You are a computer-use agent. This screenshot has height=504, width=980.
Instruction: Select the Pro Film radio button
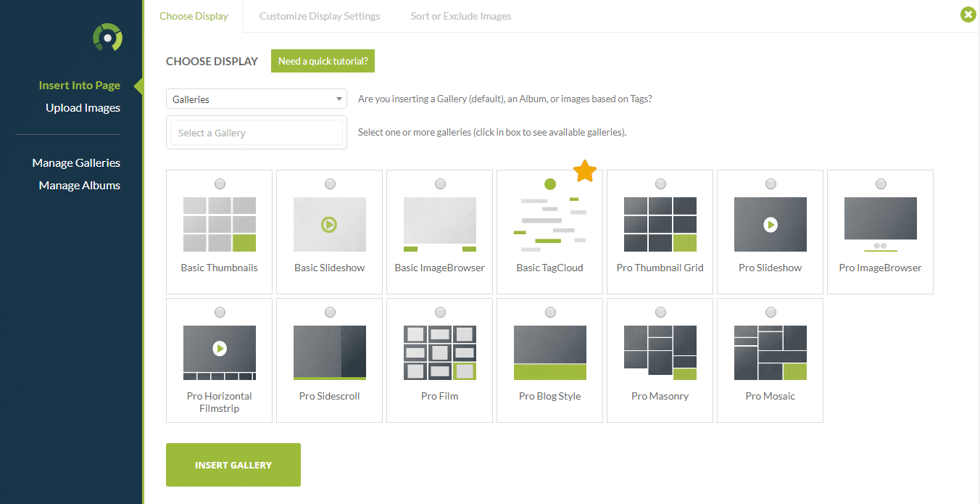pyautogui.click(x=440, y=313)
